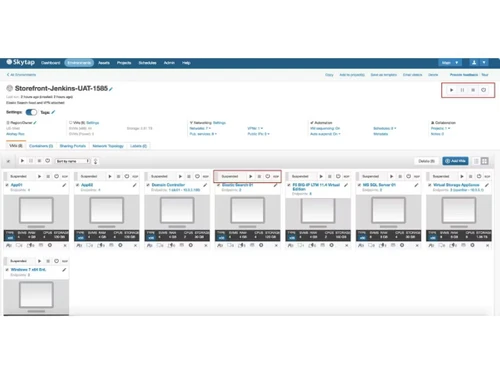500x375 pixels.
Task: Start the MS SQL Server 01 VM
Action: [x=392, y=176]
